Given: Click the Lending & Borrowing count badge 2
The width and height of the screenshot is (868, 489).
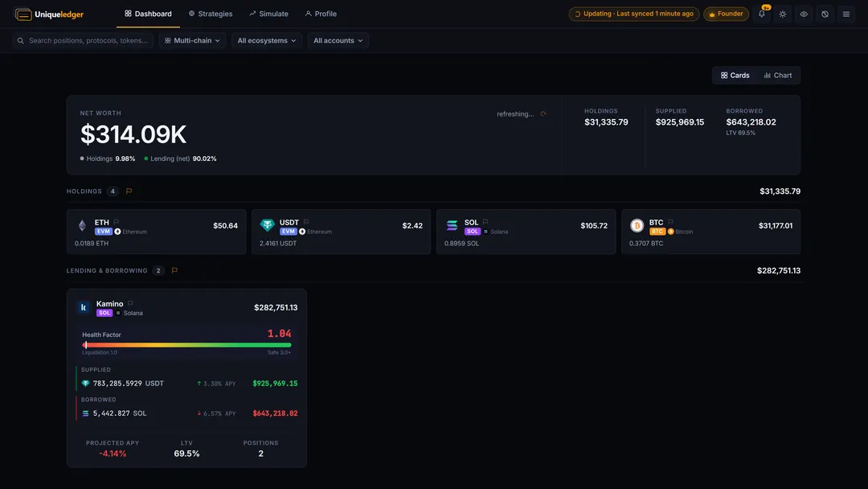Looking at the screenshot, I should (158, 271).
